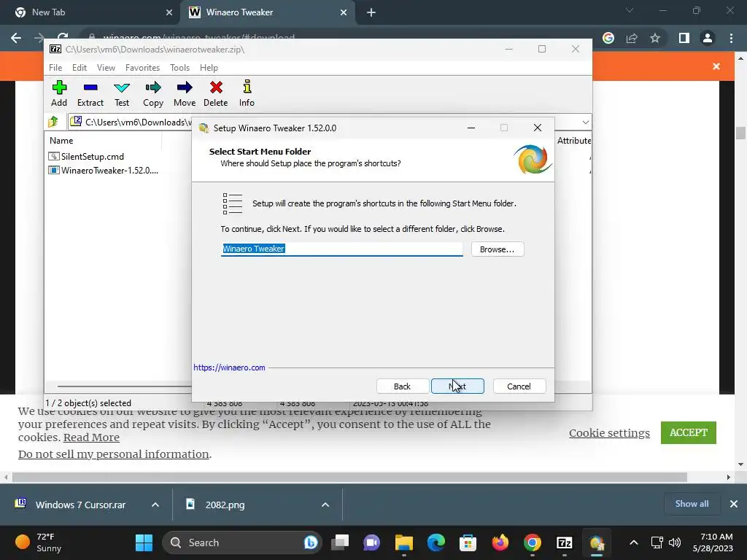Accept cookies with the green ACCEPT button
747x560 pixels.
point(689,432)
